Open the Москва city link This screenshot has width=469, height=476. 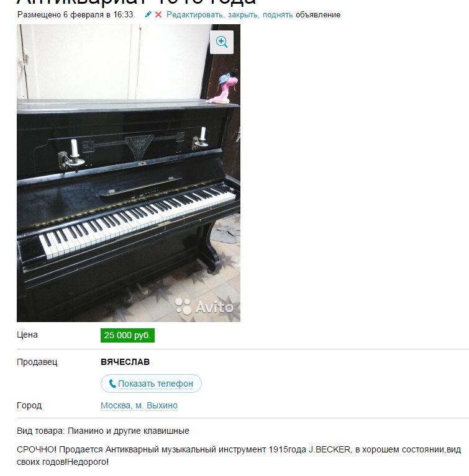click(116, 405)
